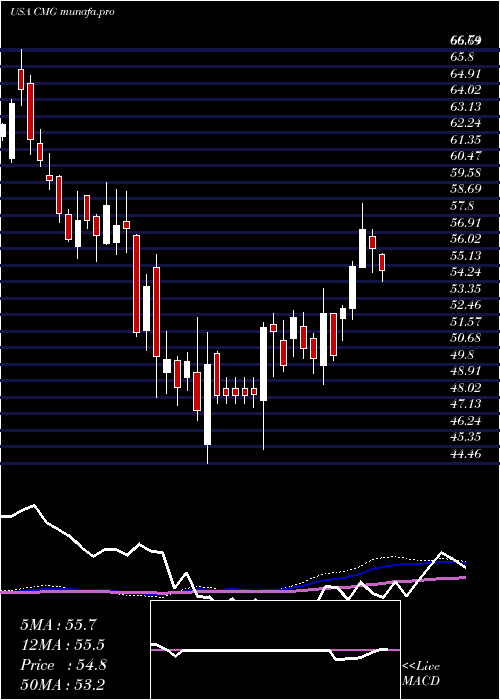Select the 53.35 price axis label
Image resolution: width=500 pixels, height=700 pixels.
(466, 288)
